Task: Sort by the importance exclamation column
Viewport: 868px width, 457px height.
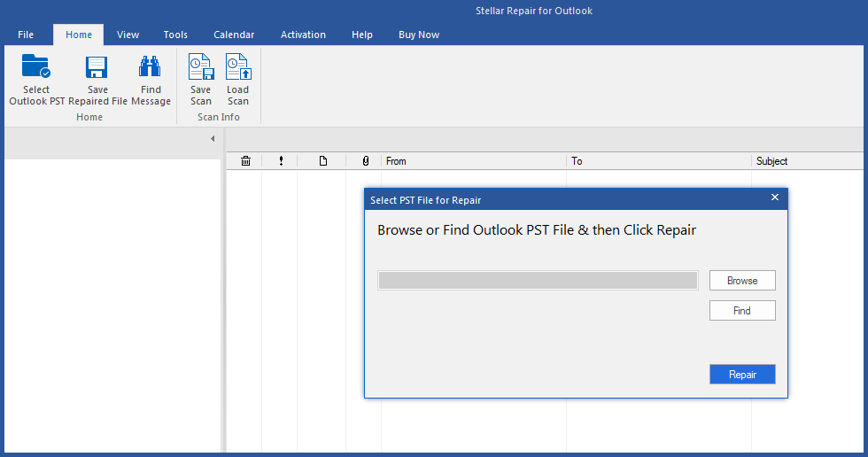Action: pos(282,161)
